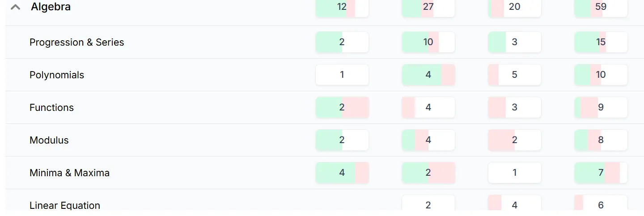
Task: Open the Linear Equation topic
Action: click(x=65, y=205)
